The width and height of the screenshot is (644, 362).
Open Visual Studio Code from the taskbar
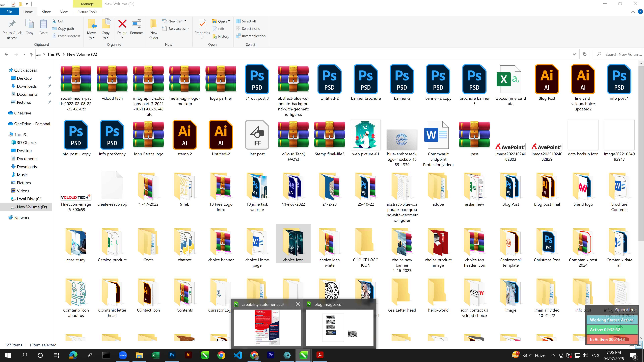click(238, 355)
